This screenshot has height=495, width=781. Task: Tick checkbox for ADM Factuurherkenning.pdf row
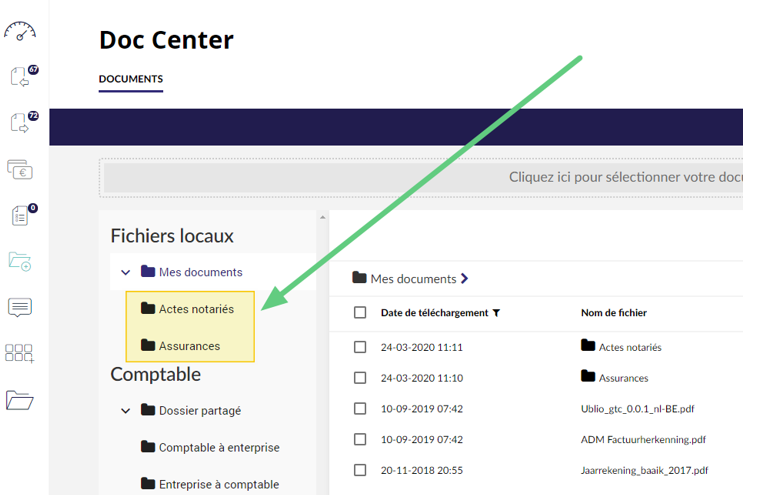pyautogui.click(x=360, y=439)
